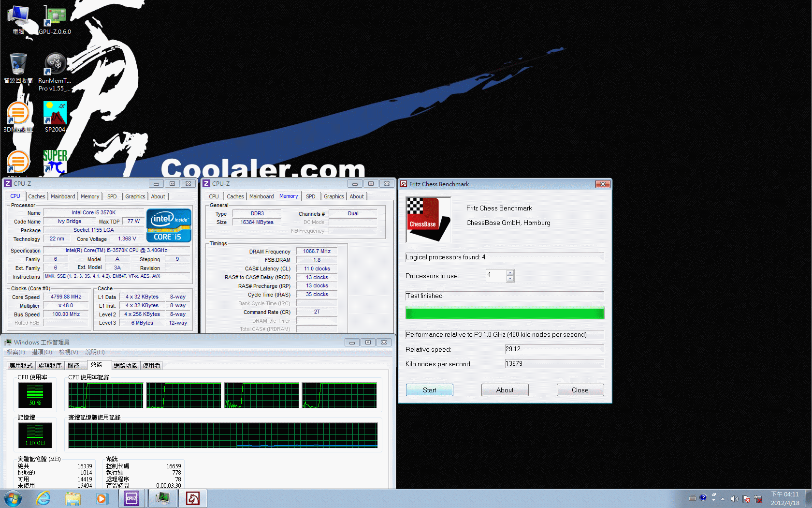Image resolution: width=812 pixels, height=508 pixels.
Task: Click Relative speed value 29.12
Action: [554, 349]
